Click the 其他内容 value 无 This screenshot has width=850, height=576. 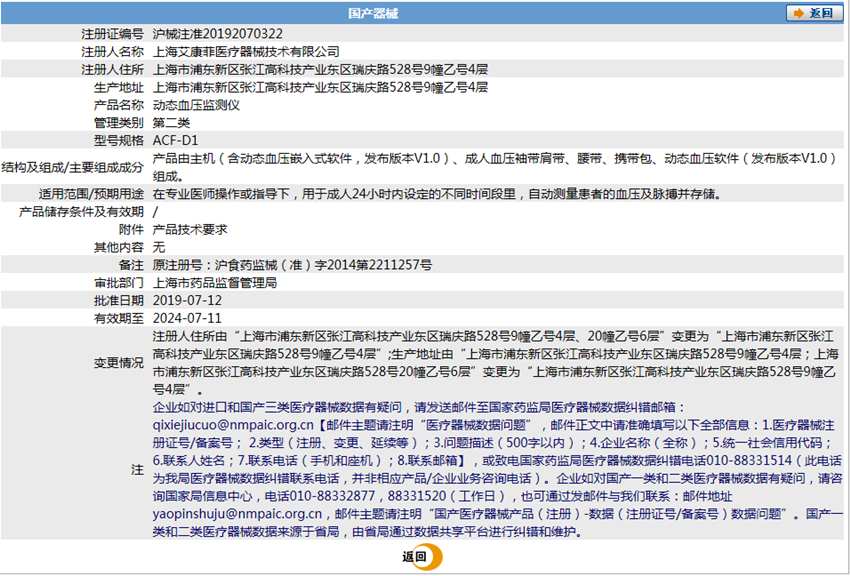159,247
